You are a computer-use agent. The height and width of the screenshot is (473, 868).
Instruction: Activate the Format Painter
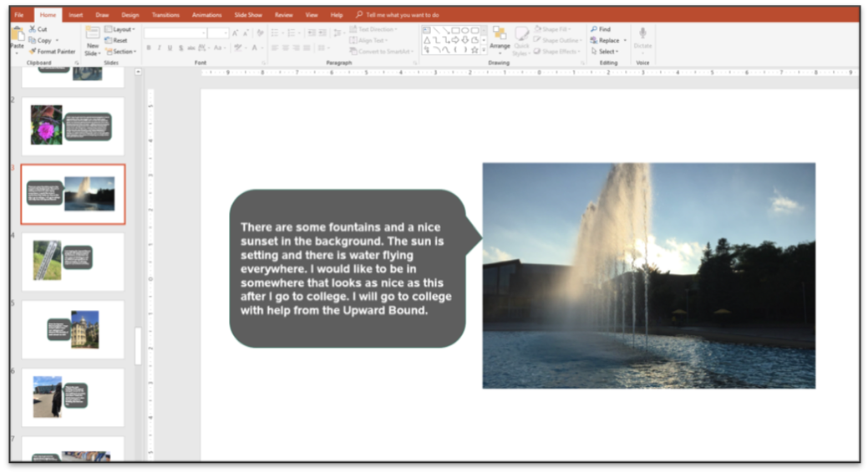pyautogui.click(x=53, y=52)
